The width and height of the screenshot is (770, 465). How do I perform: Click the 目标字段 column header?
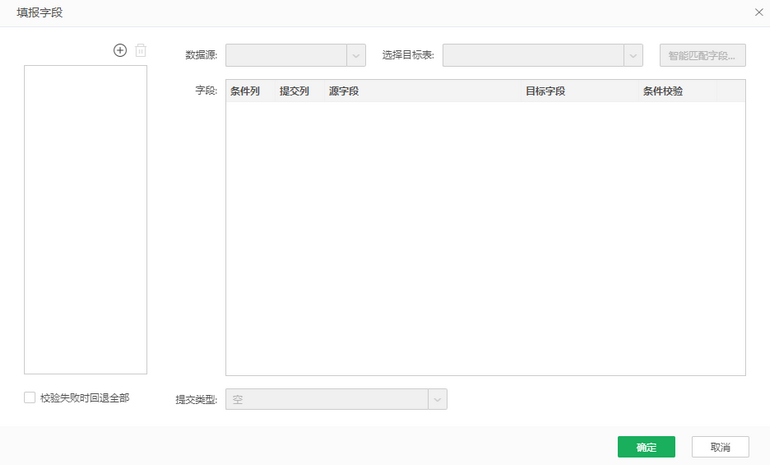(579, 91)
